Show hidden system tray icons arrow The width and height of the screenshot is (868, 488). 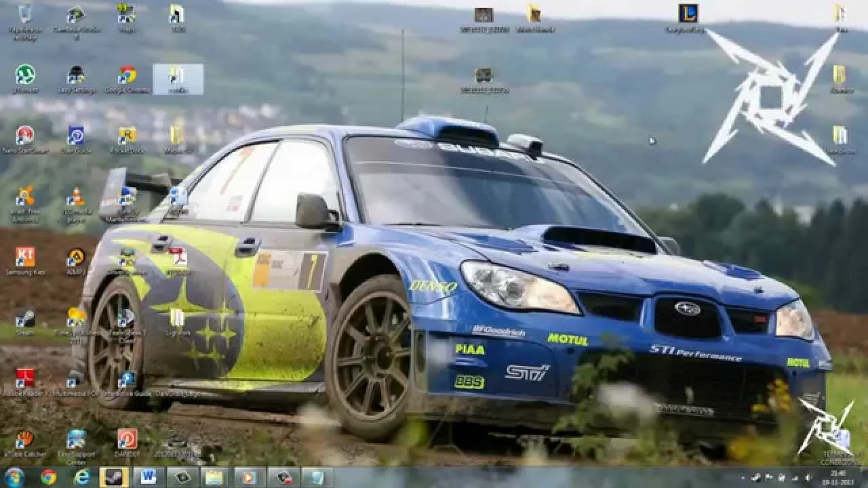point(745,478)
